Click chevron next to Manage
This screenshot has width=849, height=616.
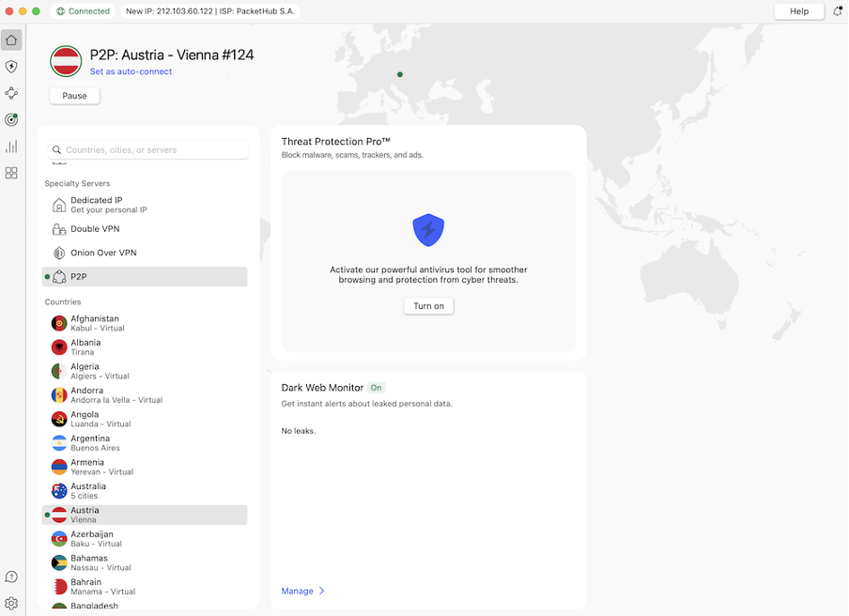coord(321,591)
